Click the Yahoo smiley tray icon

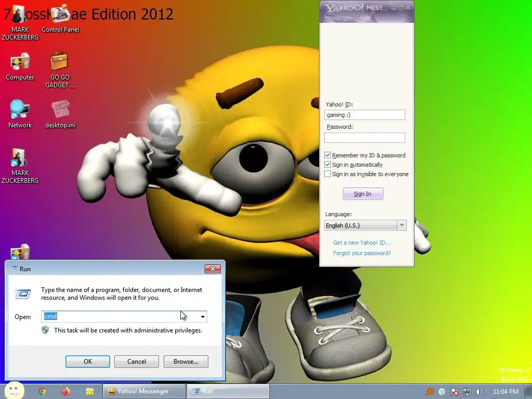(442, 392)
